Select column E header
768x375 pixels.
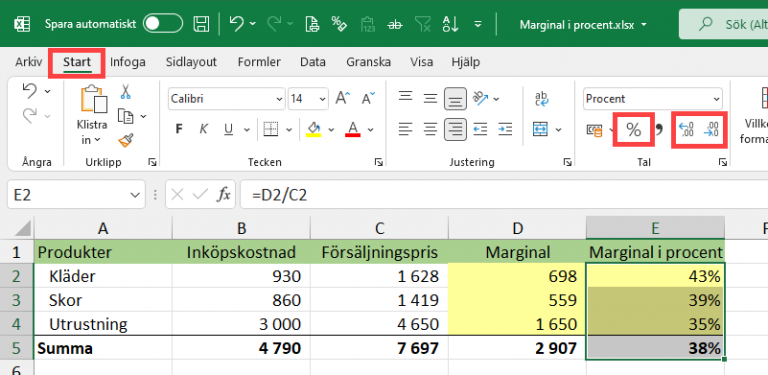[655, 227]
